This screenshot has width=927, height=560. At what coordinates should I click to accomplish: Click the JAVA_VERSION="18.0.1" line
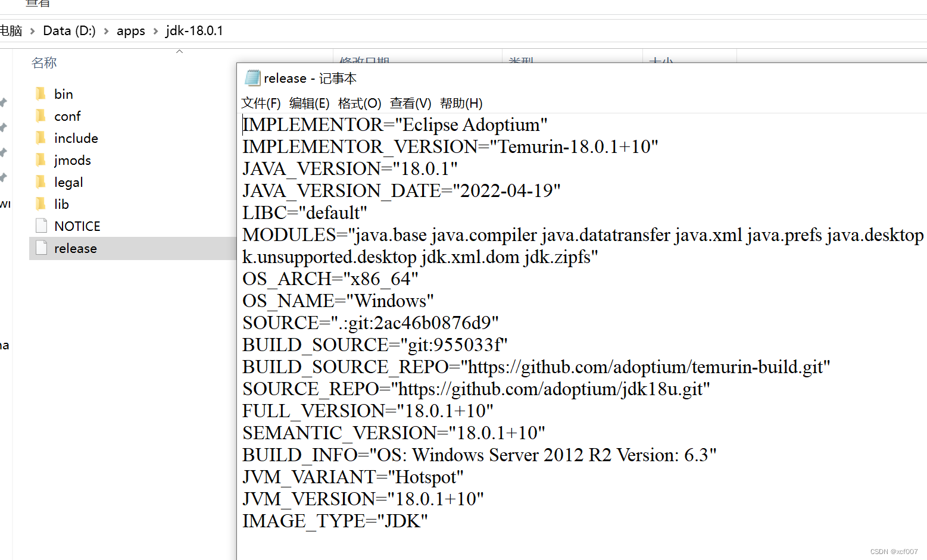[350, 169]
